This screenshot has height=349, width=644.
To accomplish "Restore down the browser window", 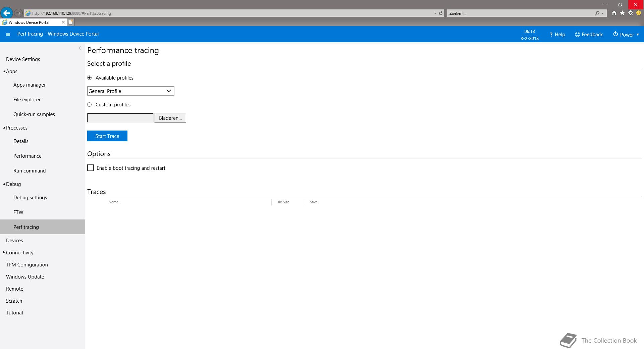I will [x=620, y=5].
